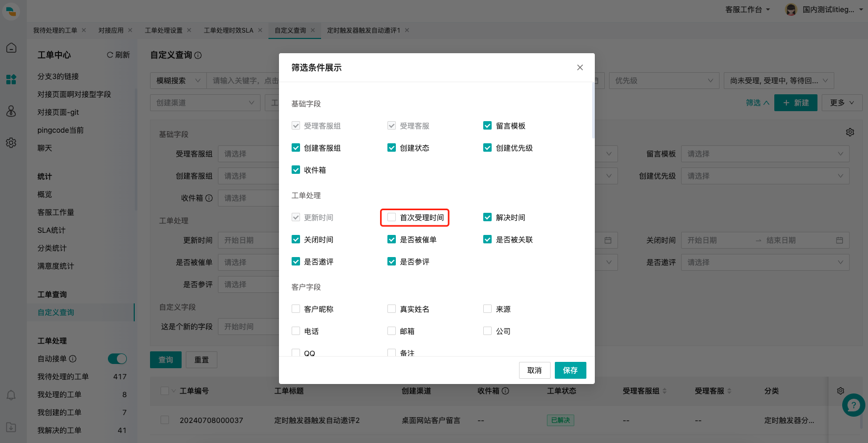The height and width of the screenshot is (443, 868).
Task: Uncheck the 关闭时间 checkbox
Action: tap(296, 239)
